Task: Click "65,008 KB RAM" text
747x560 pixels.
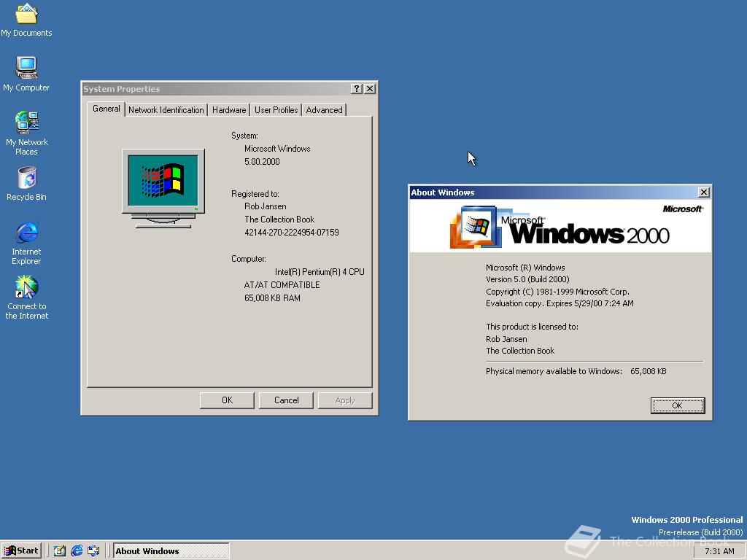Action: [273, 298]
